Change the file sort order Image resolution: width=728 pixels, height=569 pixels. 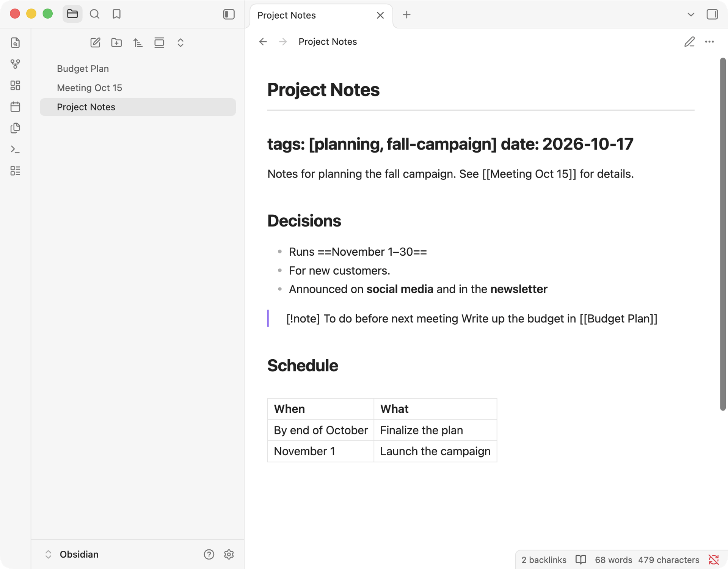click(x=138, y=42)
